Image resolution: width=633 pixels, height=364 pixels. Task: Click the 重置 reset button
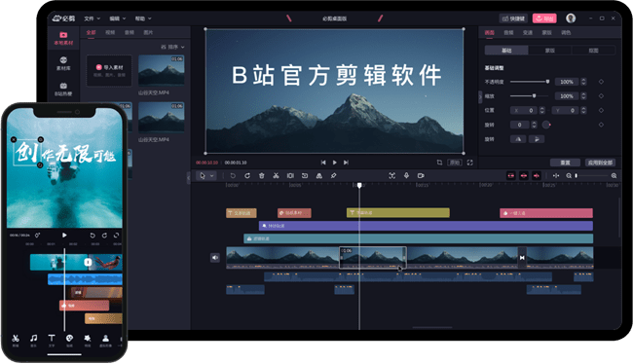click(x=565, y=163)
